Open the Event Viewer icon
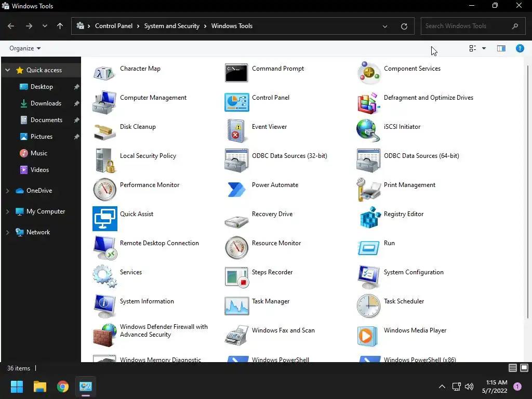The image size is (532, 399). coord(236,131)
